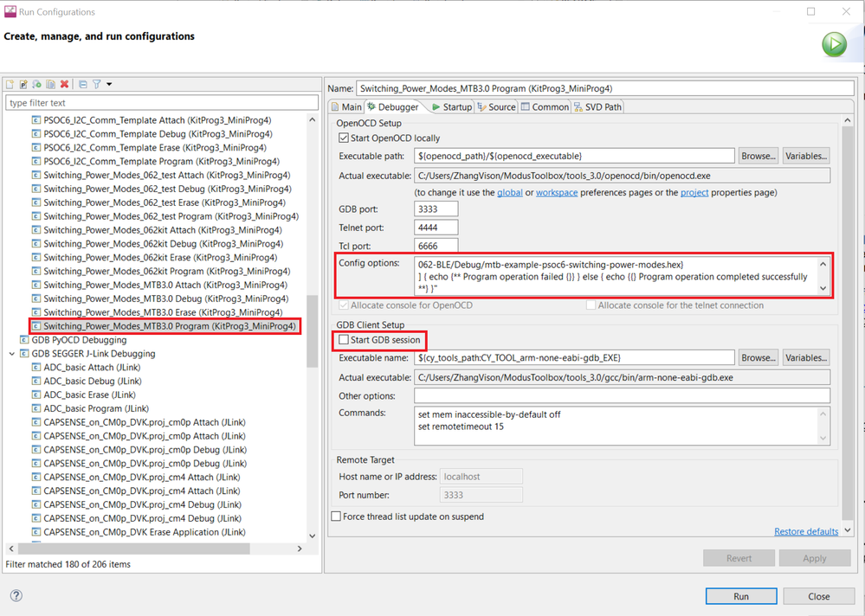
Task: Click Commands box scroll down arrow
Action: [823, 438]
